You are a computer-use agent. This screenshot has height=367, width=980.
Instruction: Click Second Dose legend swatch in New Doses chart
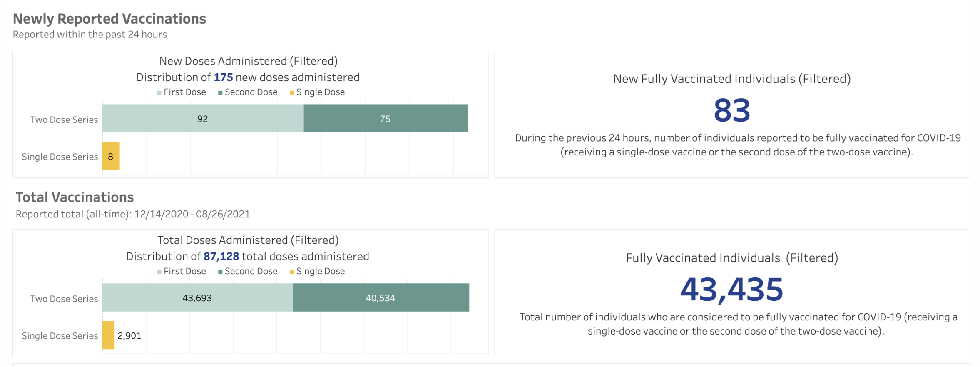coord(220,93)
